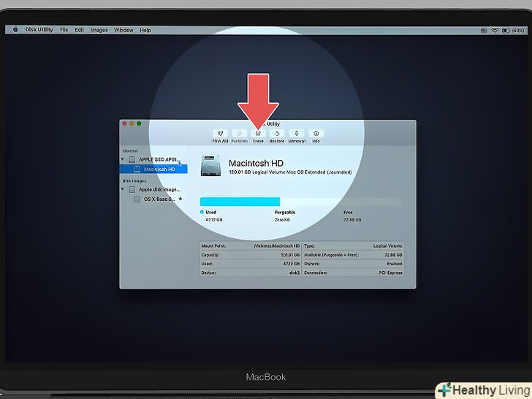This screenshot has width=532, height=399.
Task: Click the Macintosh HD title heading
Action: [256, 163]
